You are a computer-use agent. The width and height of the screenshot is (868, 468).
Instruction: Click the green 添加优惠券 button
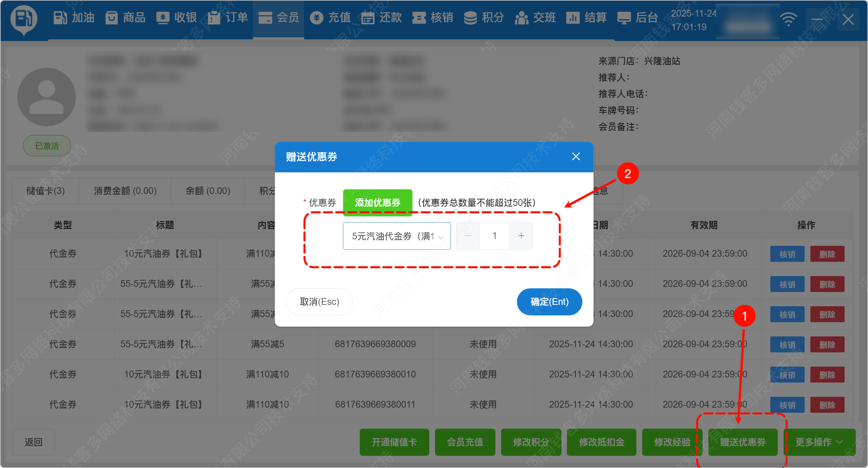(378, 202)
